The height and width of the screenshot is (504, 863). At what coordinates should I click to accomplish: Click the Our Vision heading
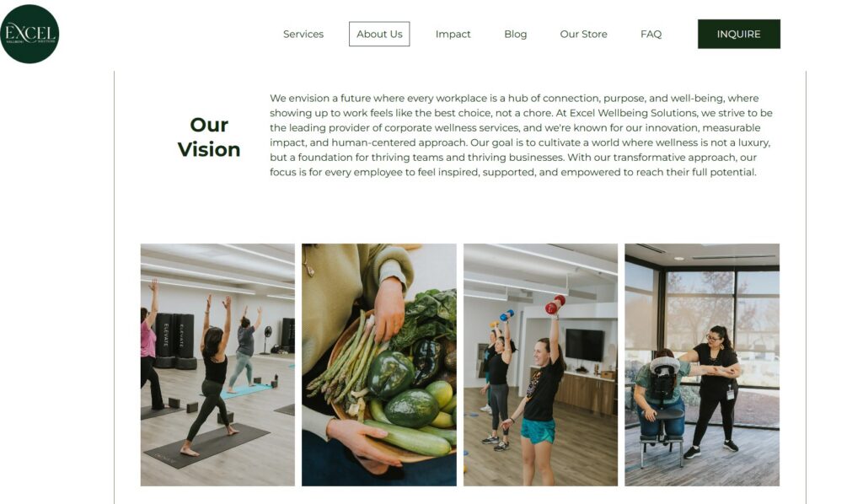click(x=209, y=137)
